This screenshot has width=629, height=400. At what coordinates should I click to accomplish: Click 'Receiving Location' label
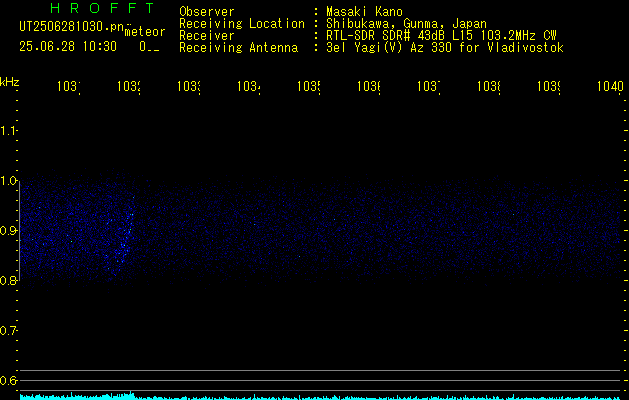point(242,24)
